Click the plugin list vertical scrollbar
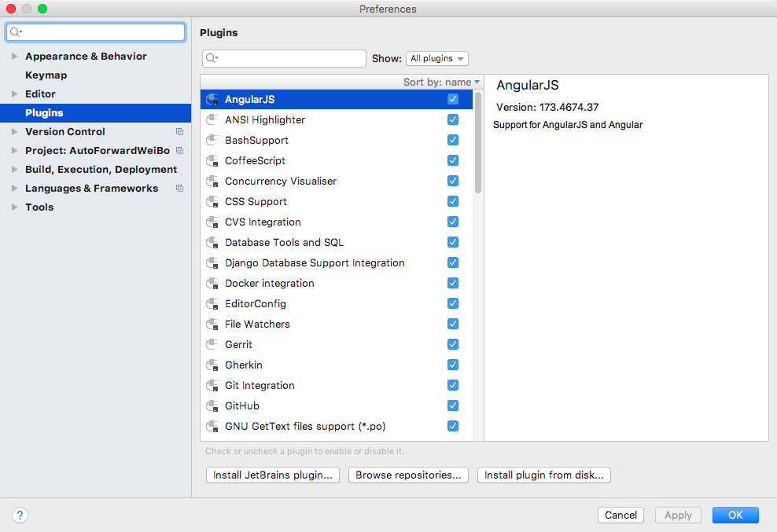This screenshot has height=532, width=777. (x=477, y=143)
